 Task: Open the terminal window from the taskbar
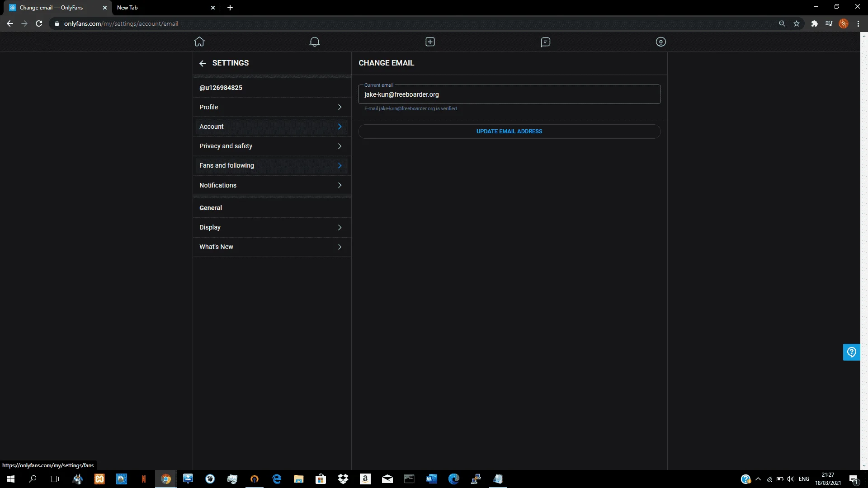(410, 479)
